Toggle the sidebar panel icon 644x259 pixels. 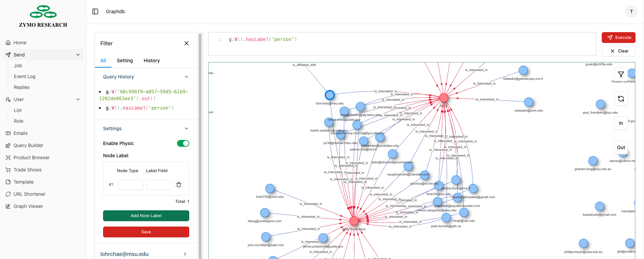[95, 11]
